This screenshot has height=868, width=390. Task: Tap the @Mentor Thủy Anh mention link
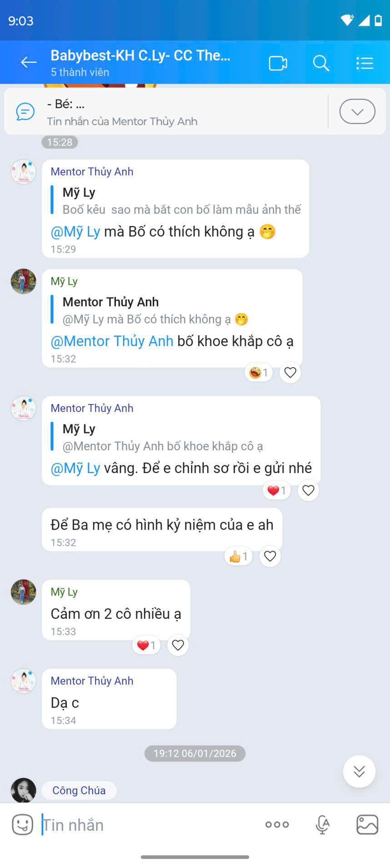pos(112,341)
